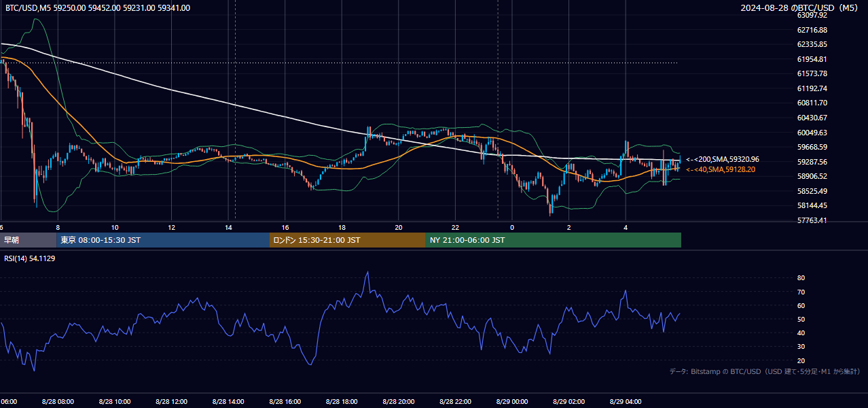Click the time axis label 8/28 08:00
Image resolution: width=868 pixels, height=408 pixels.
click(x=58, y=402)
